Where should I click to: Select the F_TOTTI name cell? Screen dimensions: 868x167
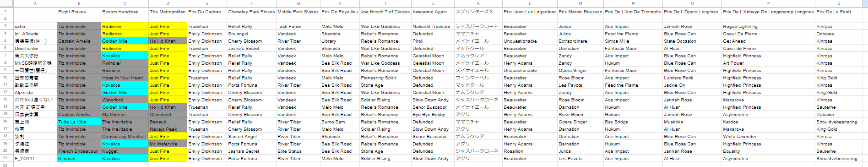35,158
